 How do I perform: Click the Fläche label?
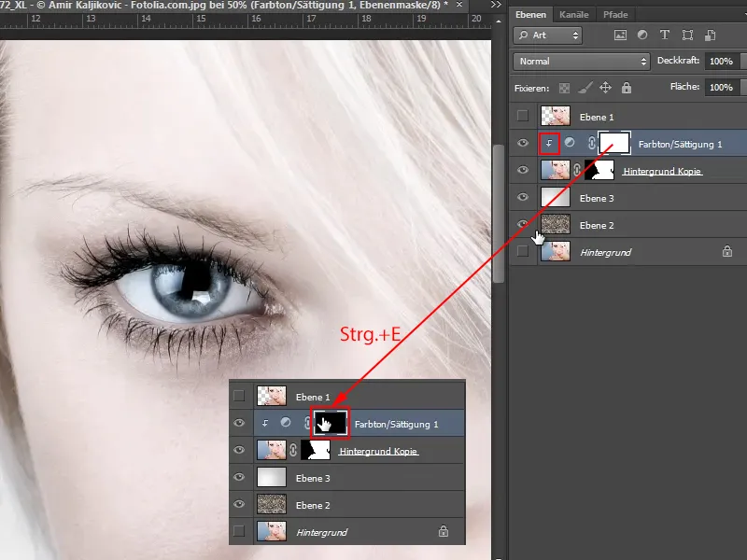[684, 87]
